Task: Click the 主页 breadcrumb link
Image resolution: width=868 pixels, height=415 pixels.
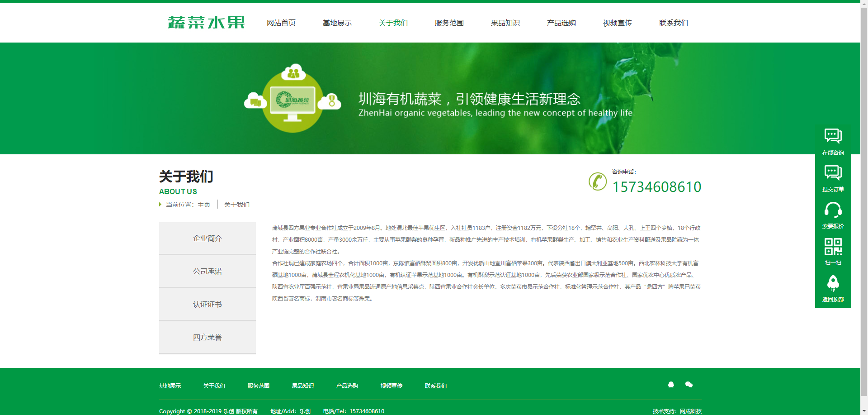Action: 204,205
